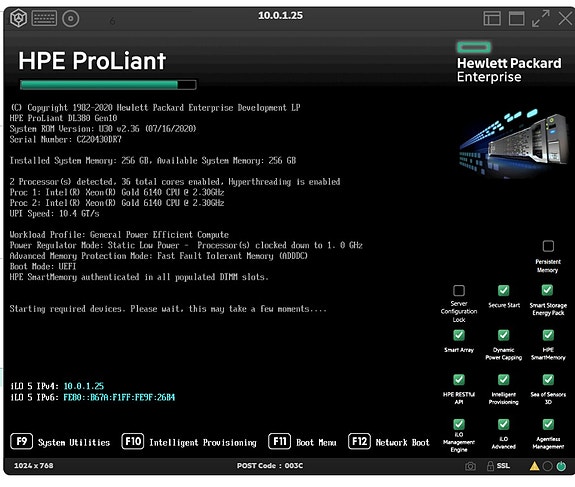Select F9 System Utilities
575x487 pixels.
[x=60, y=442]
